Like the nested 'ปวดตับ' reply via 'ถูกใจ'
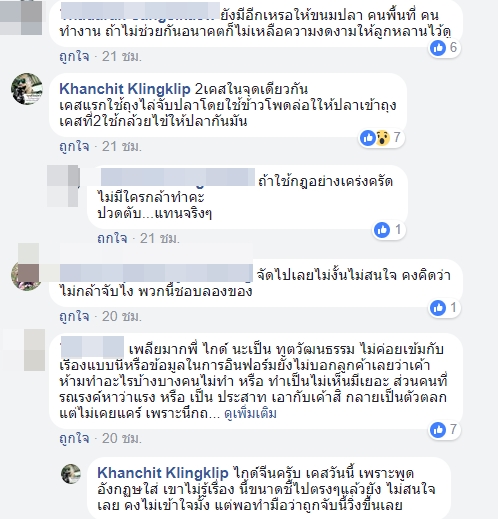 click(112, 238)
